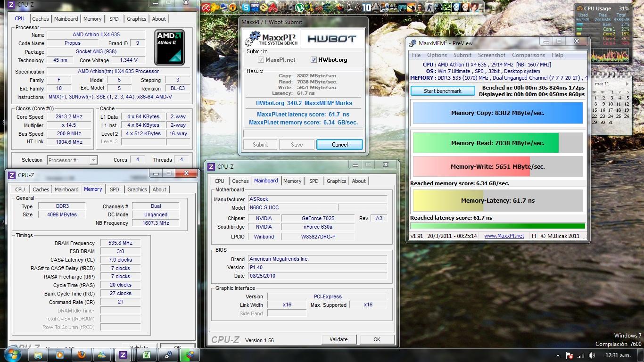The image size is (644, 362).
Task: Click the clock showing 12:31 a.m.
Action: pyautogui.click(x=618, y=355)
